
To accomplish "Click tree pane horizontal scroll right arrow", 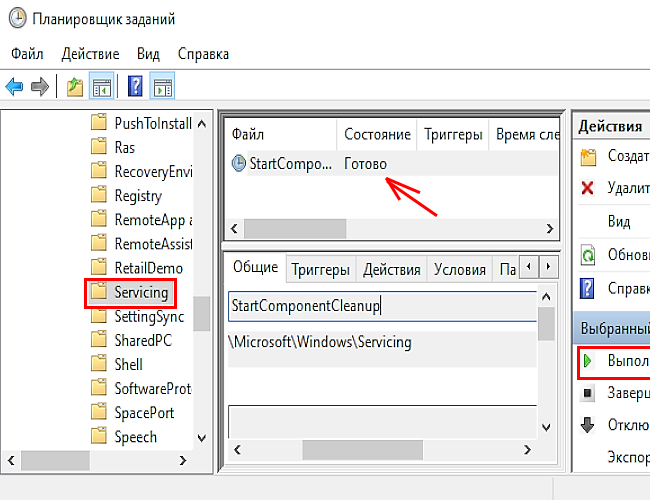I will tap(182, 460).
